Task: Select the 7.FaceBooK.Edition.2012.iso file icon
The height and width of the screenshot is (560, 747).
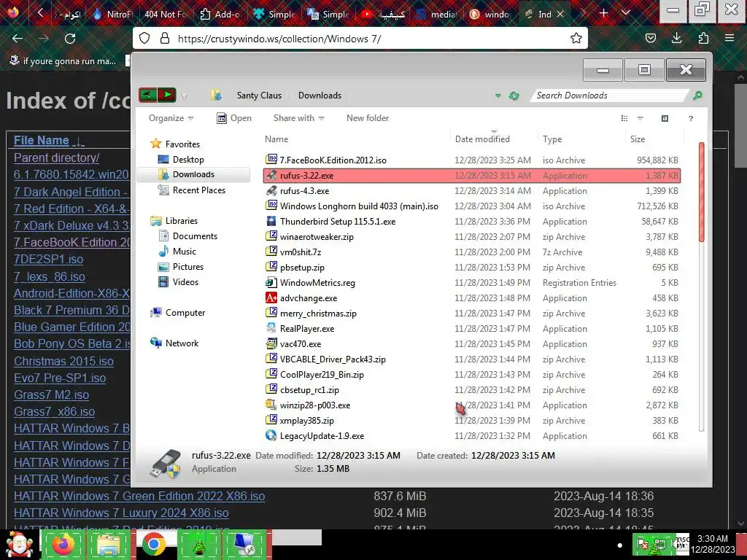Action: tap(271, 160)
